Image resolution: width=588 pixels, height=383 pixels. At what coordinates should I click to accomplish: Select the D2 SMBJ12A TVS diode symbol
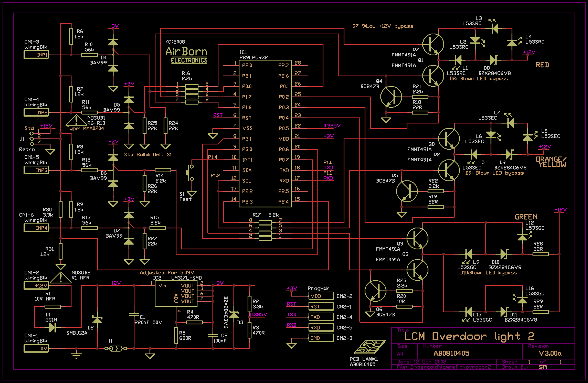[x=97, y=320]
